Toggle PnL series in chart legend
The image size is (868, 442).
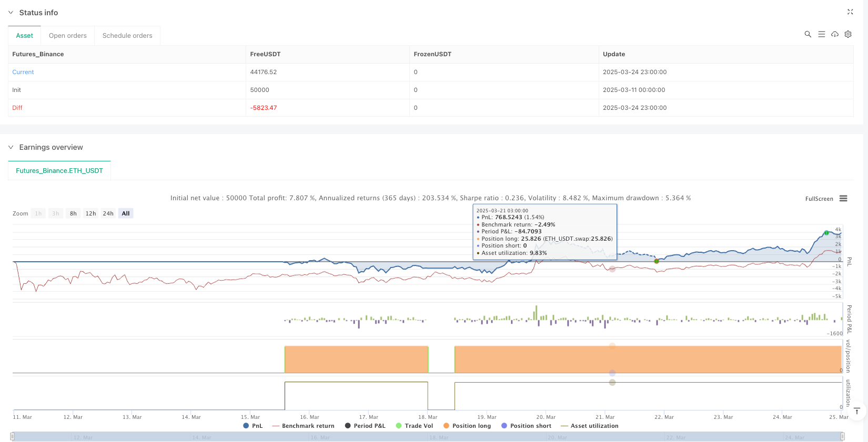[x=253, y=426]
